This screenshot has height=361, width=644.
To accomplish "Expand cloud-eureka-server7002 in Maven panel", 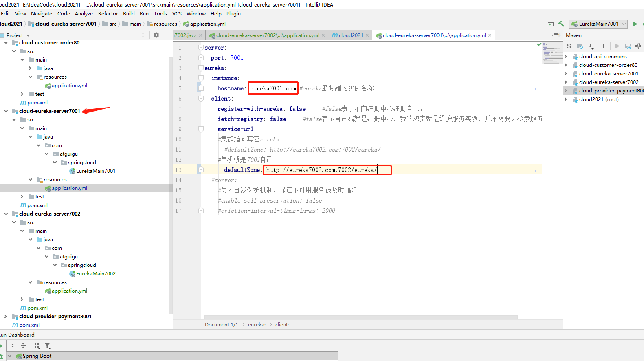I will [565, 82].
